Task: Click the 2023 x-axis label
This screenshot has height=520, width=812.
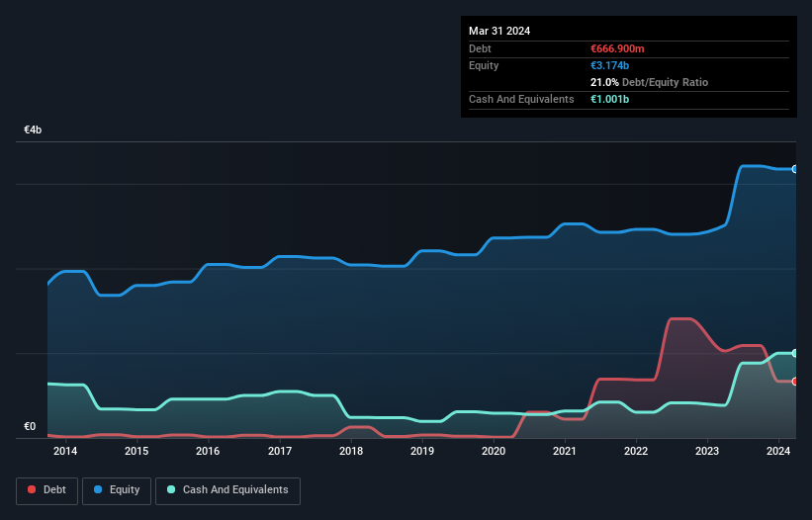Action: tap(707, 451)
